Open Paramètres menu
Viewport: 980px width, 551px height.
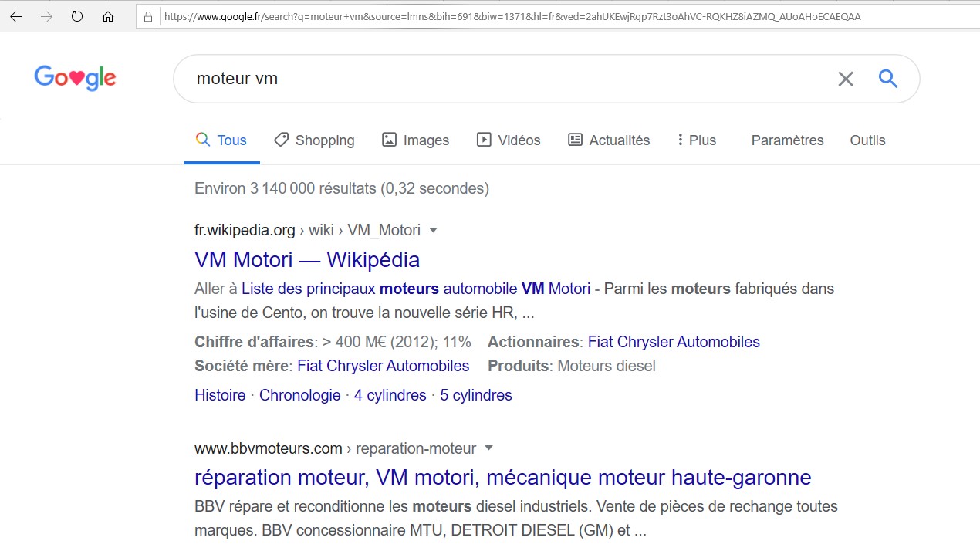coord(787,140)
